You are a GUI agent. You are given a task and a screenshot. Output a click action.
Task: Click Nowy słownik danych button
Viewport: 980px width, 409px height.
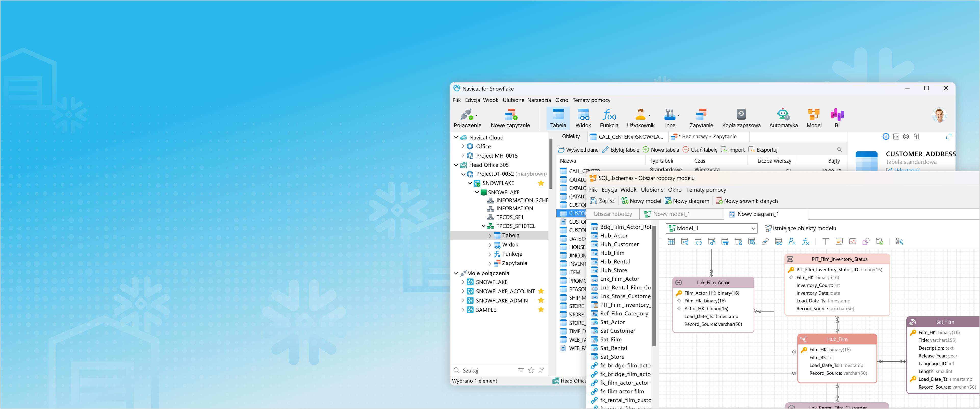[x=746, y=200]
